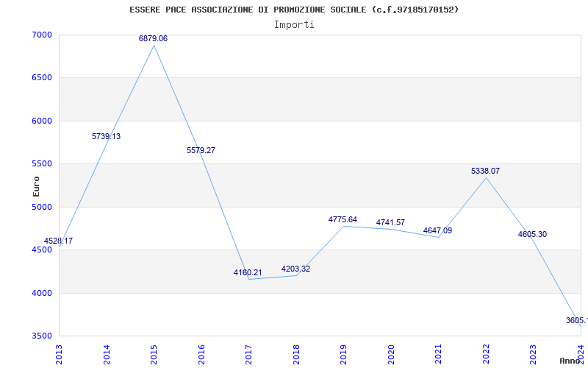Click the 2022 year label
Image resolution: width=588 pixels, height=368 pixels.
(x=486, y=354)
